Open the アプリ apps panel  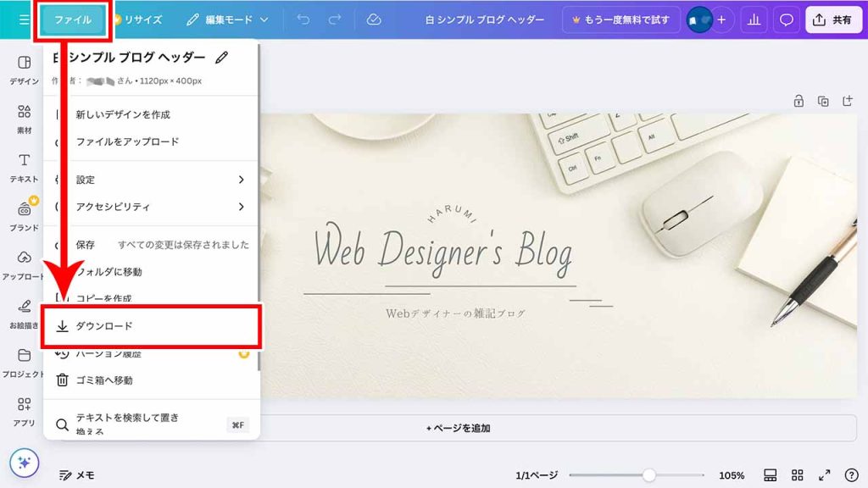[x=24, y=411]
